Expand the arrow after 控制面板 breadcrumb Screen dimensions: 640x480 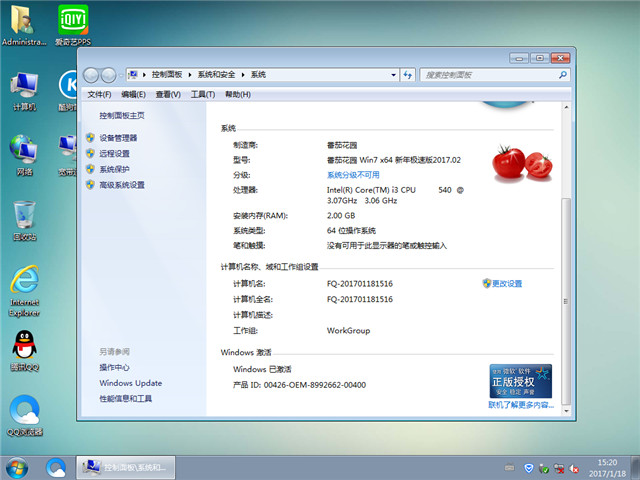[190, 75]
